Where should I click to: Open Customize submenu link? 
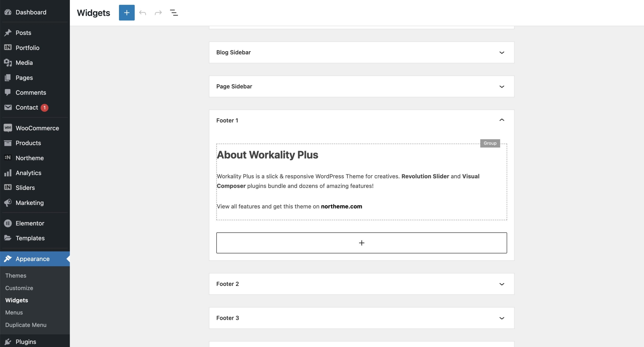19,288
